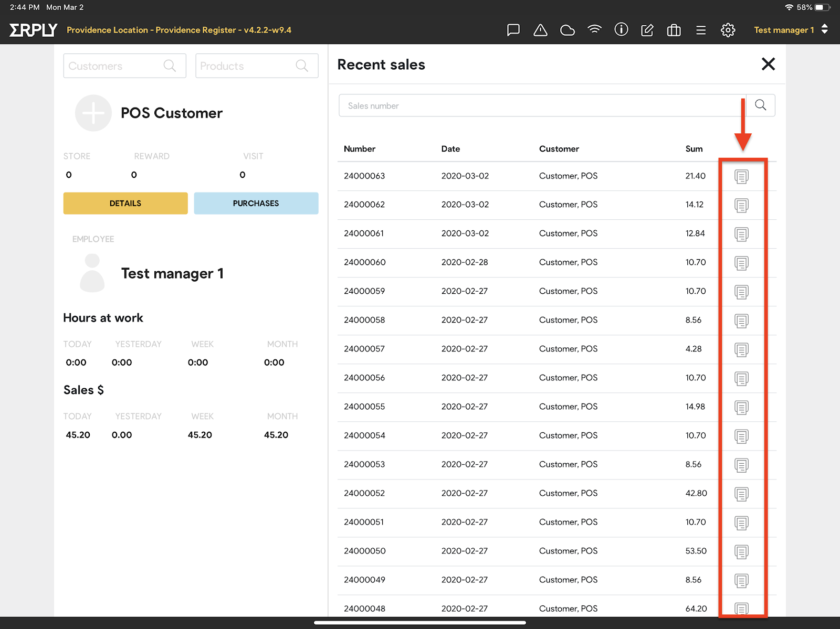Open receipt icon for sale 24000059

coord(741,292)
